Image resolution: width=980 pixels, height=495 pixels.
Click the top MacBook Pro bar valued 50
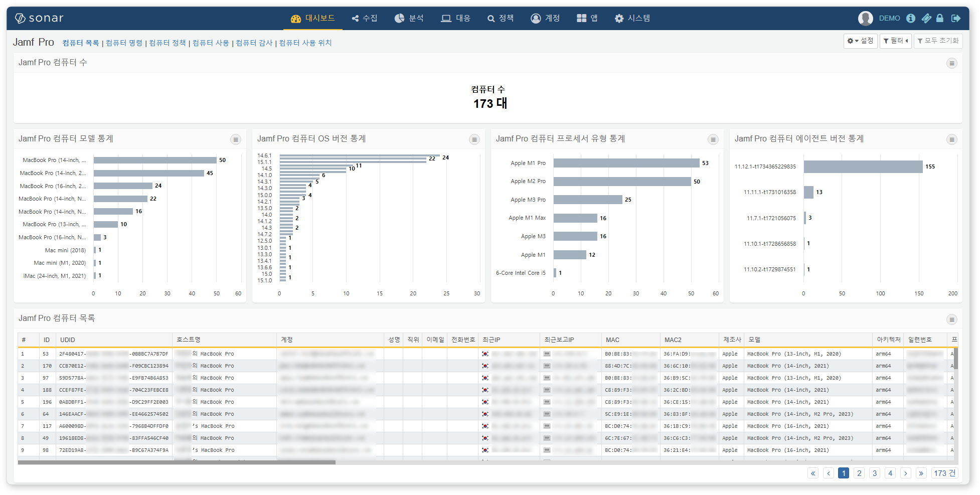click(x=155, y=160)
